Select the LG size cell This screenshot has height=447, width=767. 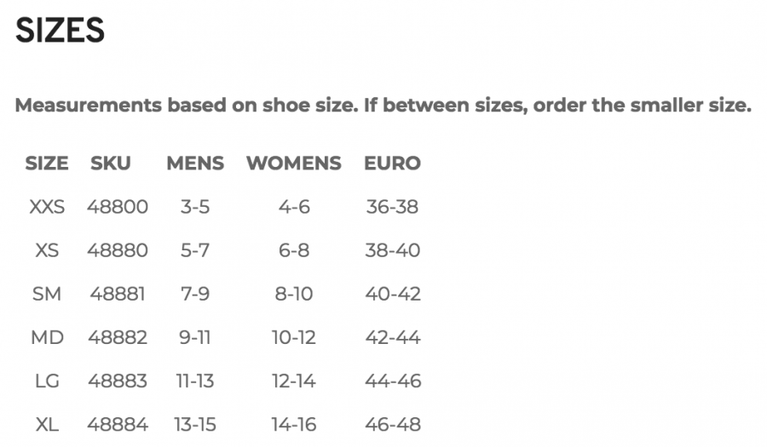[x=47, y=381]
